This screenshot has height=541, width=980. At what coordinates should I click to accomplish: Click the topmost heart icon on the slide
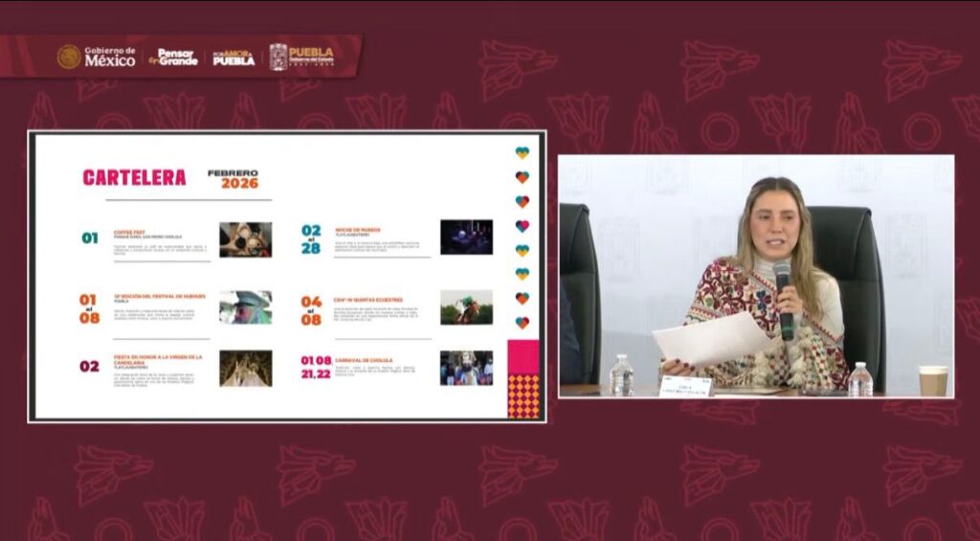tap(522, 153)
